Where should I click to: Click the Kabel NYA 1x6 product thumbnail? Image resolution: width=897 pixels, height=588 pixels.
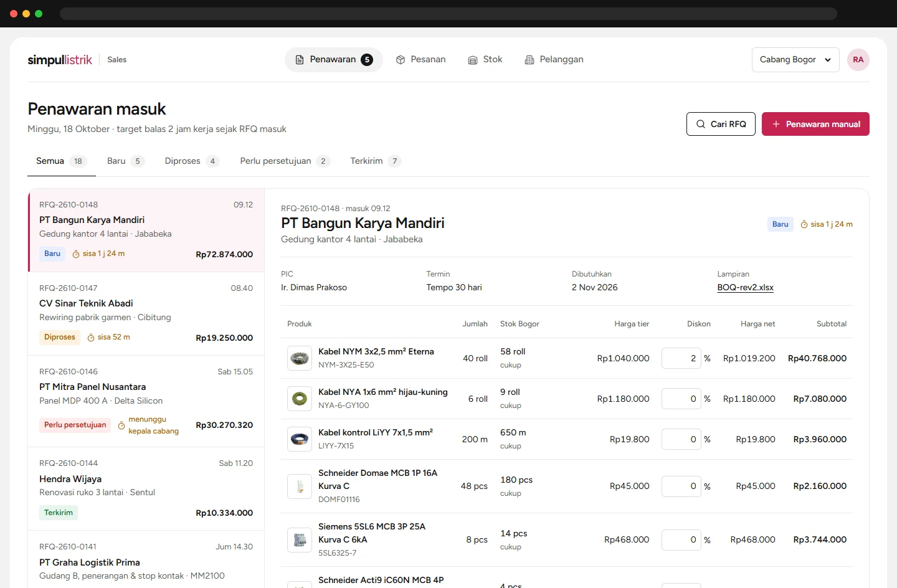coord(300,399)
